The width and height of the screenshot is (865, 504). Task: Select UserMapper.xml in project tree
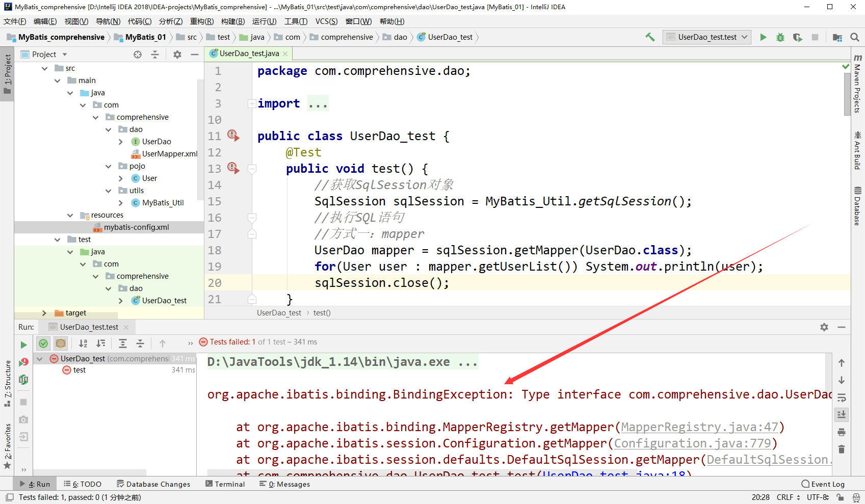170,154
